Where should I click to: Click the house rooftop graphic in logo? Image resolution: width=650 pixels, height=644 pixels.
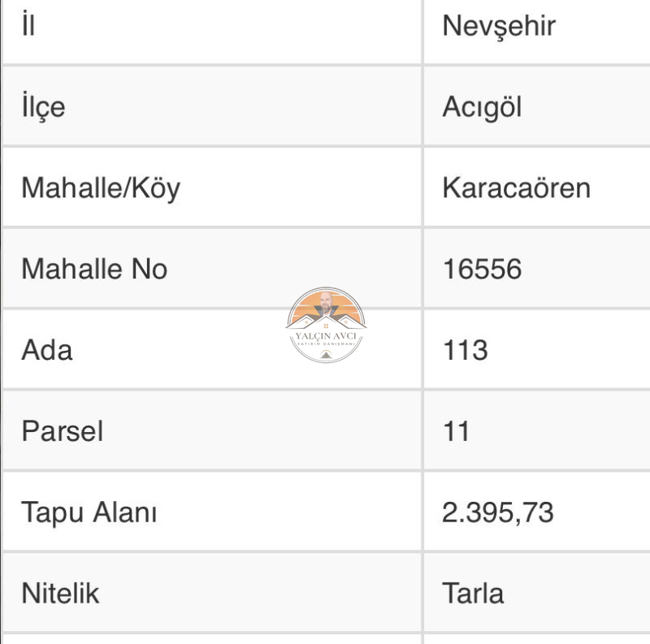coord(326,322)
